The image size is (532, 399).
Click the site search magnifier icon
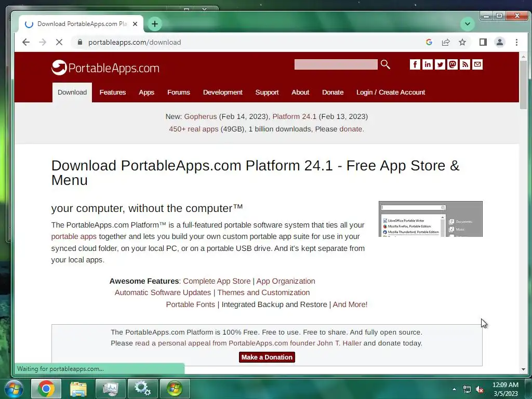click(385, 64)
